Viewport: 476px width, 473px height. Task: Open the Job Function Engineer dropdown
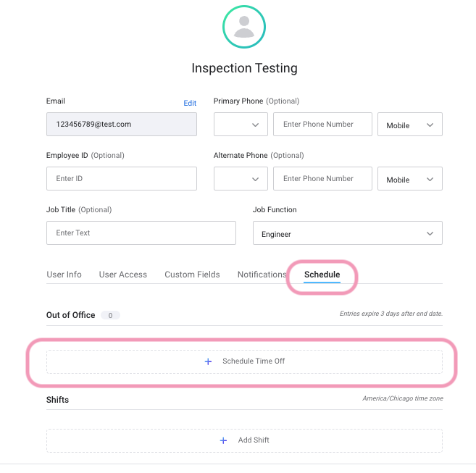point(348,233)
